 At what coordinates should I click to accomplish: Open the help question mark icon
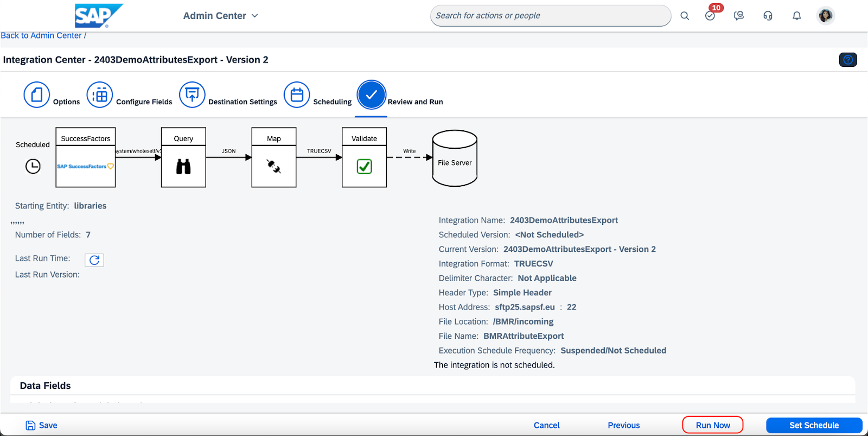(x=848, y=60)
